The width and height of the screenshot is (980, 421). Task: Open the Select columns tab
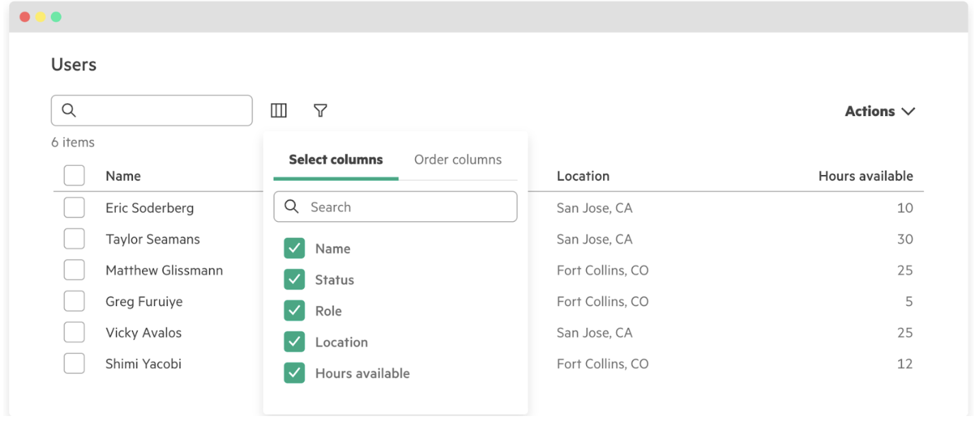336,160
